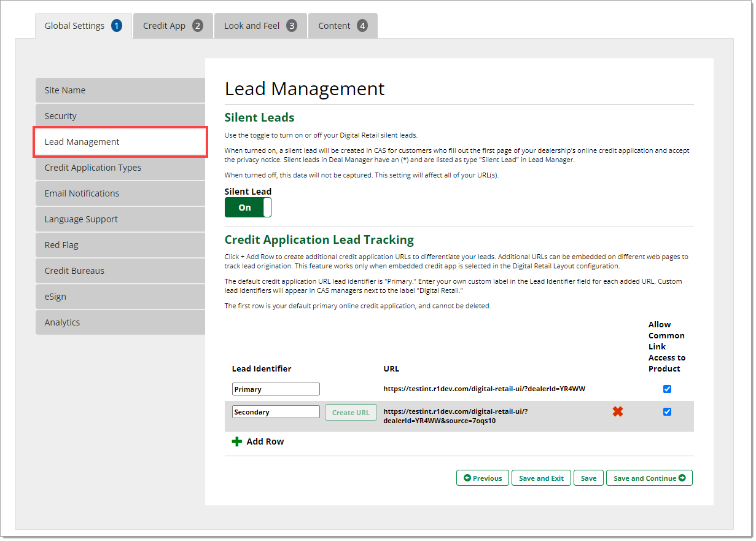Click the Credit Application Lead Tracking heading
Viewport: 756px width, 541px height.
(x=319, y=239)
